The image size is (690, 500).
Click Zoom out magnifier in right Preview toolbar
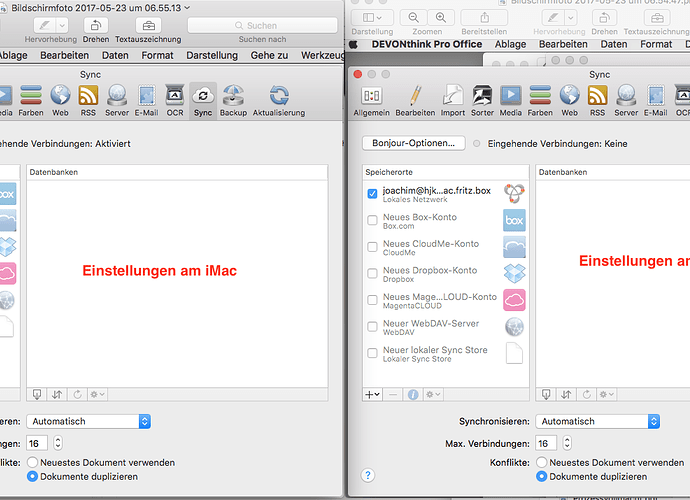(413, 18)
